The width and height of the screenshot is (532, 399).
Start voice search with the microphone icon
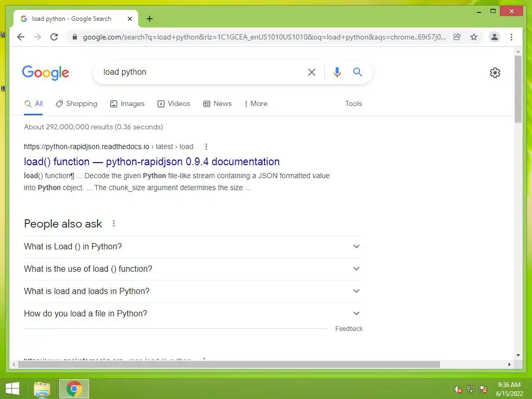(x=337, y=72)
